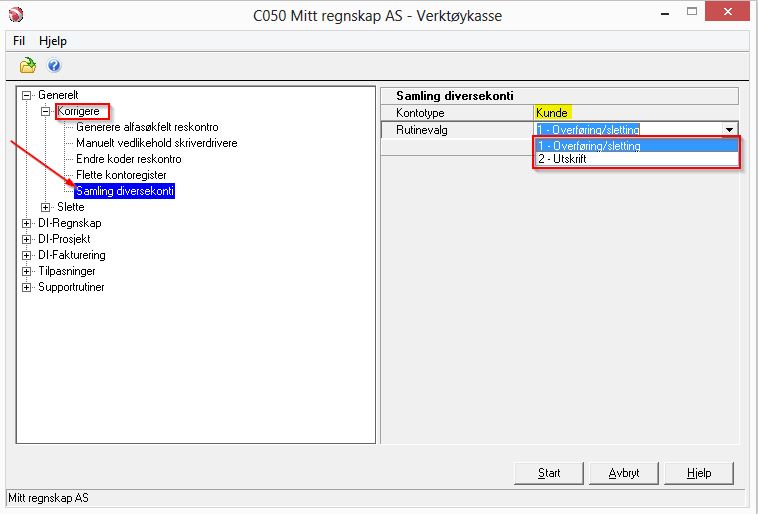This screenshot has height=514, width=758.
Task: Close the Verktøykasse window
Action: 727,12
